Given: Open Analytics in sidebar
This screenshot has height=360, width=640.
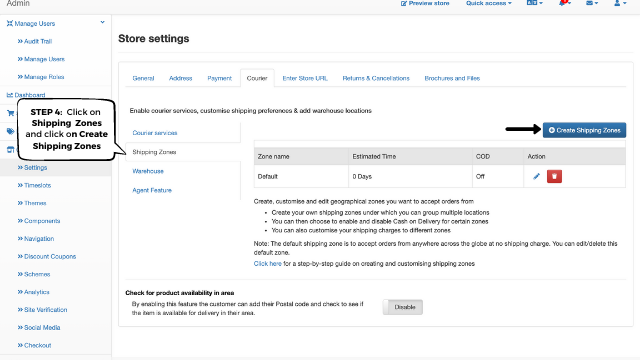Looking at the screenshot, I should click(x=37, y=292).
